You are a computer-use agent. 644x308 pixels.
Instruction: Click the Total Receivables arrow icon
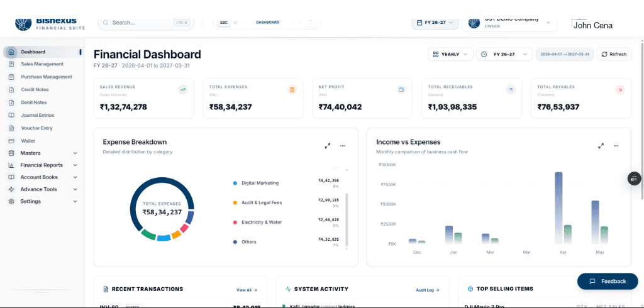[511, 89]
